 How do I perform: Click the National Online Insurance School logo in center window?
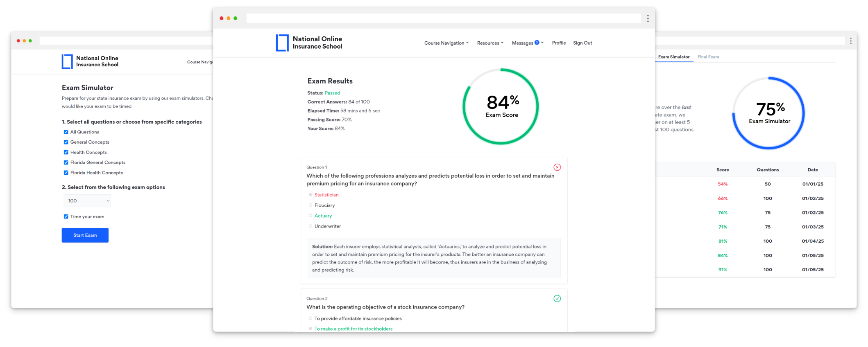click(x=309, y=43)
